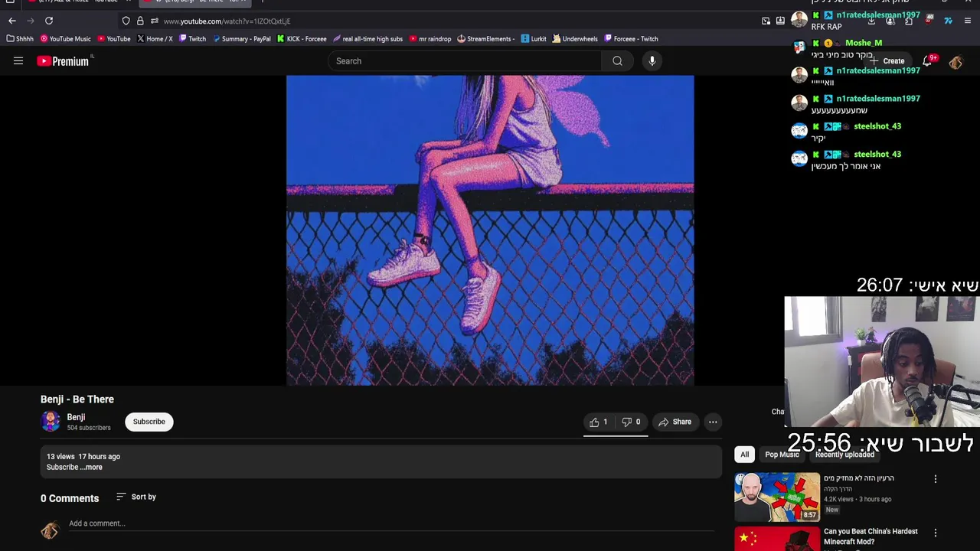The width and height of the screenshot is (980, 551).
Task: Open the YouTube Music bookmark
Action: tap(66, 39)
